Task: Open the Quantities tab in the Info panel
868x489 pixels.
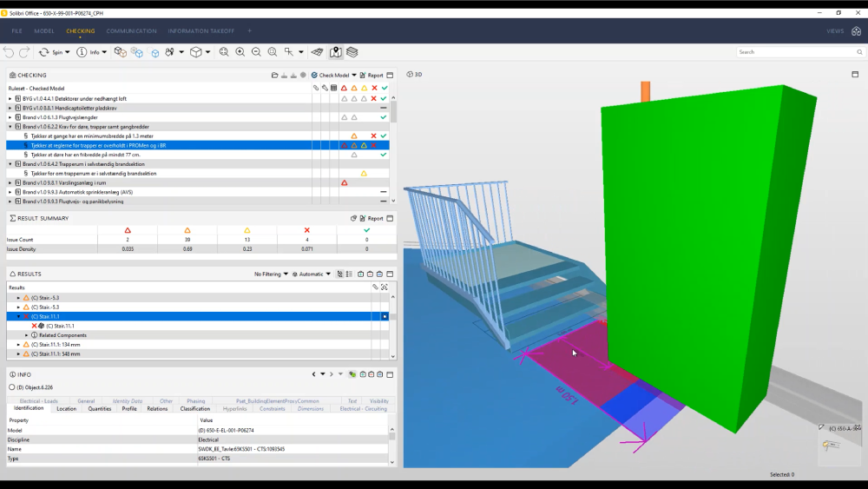Action: pos(100,409)
